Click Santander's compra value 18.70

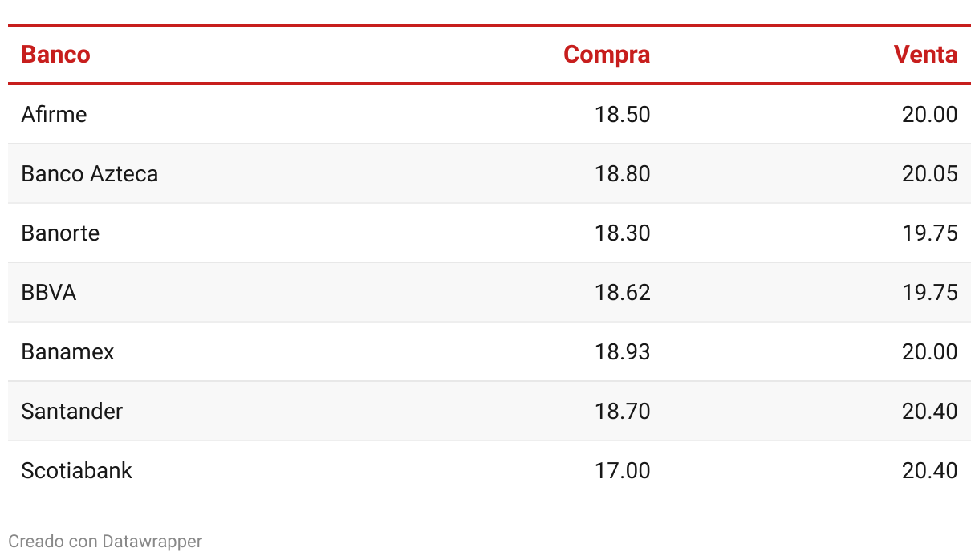[x=623, y=411]
